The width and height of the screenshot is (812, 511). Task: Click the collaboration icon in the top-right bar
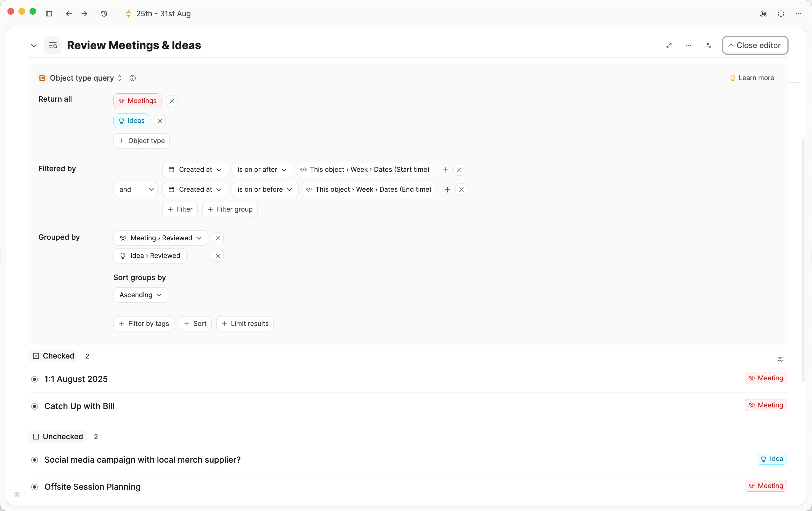[763, 14]
